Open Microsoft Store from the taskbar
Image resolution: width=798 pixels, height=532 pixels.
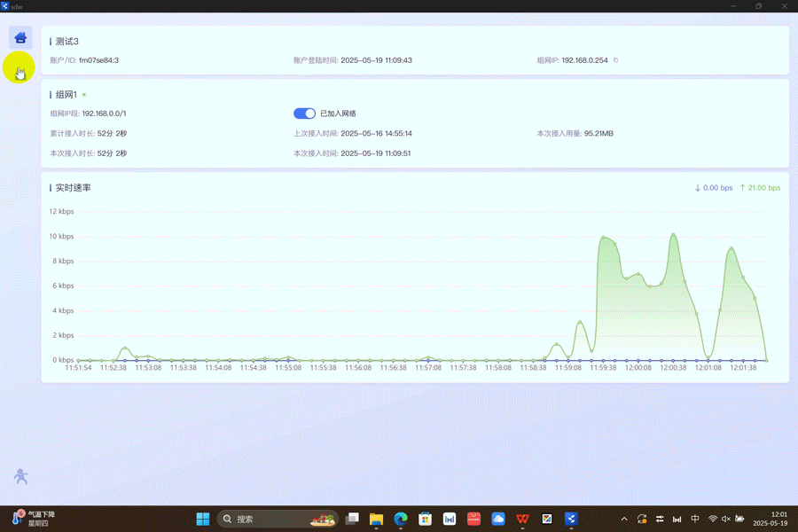[426, 519]
